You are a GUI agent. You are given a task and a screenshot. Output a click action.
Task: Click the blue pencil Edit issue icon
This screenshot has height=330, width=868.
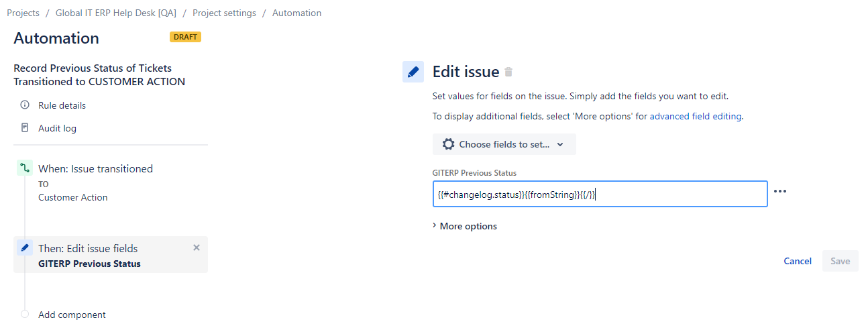(x=413, y=72)
